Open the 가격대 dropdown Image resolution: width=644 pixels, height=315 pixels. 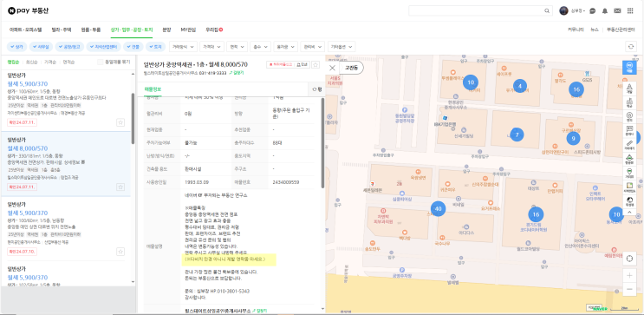[x=211, y=47]
